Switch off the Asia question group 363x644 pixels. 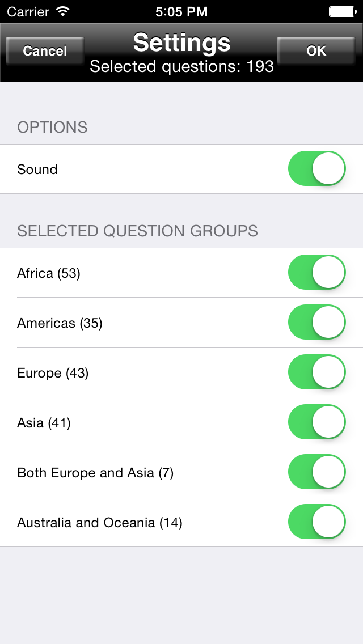pos(316,422)
